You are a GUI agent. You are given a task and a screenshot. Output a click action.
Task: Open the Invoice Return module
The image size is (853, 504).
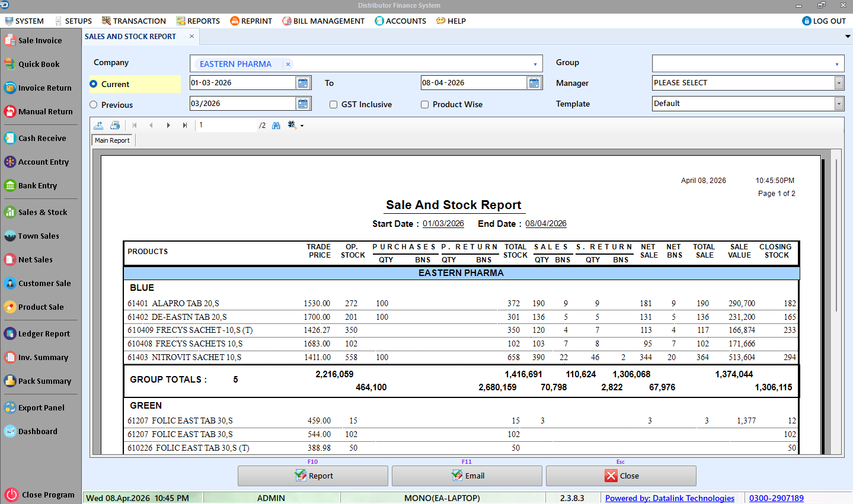pyautogui.click(x=39, y=88)
